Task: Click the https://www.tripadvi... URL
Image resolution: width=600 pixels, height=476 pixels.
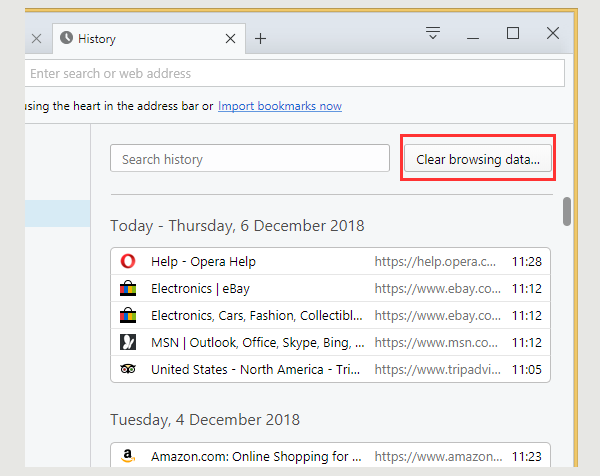Action: (437, 370)
